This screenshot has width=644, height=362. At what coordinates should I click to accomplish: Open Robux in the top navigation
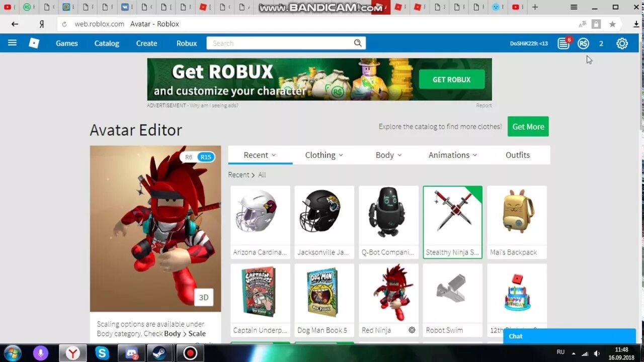point(187,43)
